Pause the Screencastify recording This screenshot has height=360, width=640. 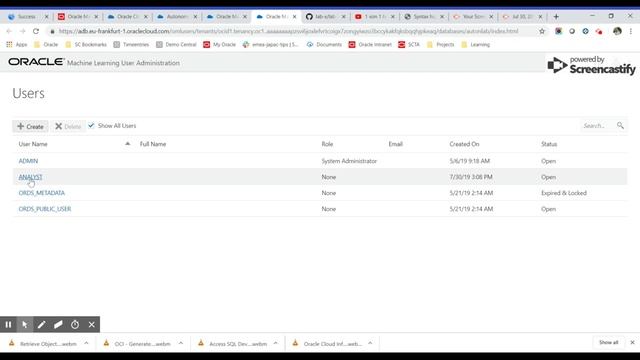pos(8,324)
